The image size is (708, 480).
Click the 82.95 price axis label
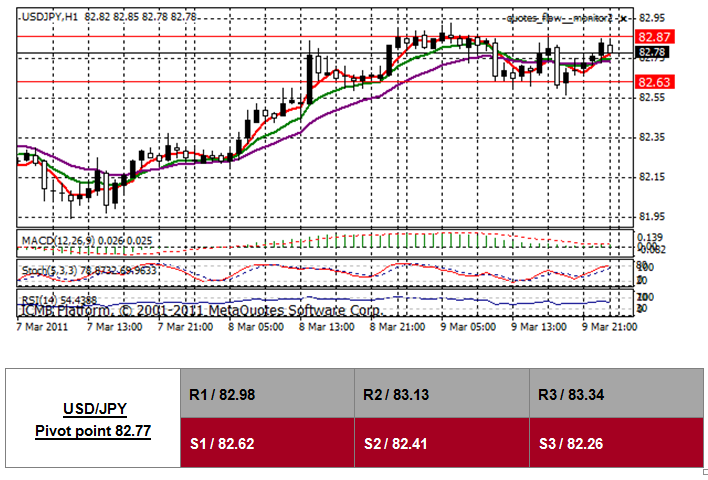[652, 18]
